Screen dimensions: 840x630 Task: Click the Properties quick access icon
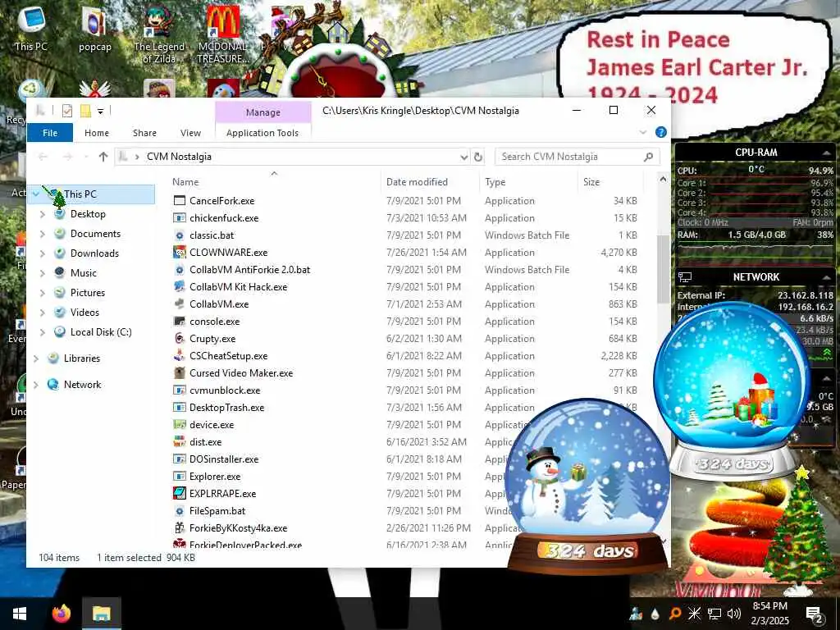[x=67, y=111]
